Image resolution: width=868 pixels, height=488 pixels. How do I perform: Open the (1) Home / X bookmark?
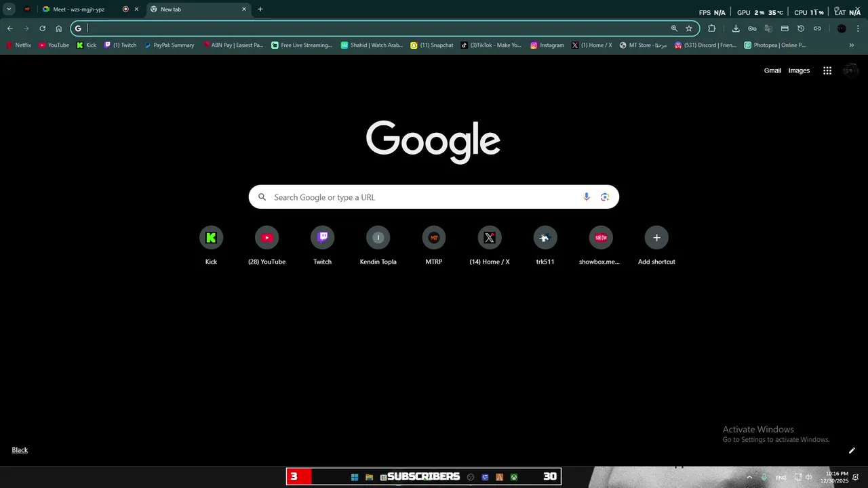pos(592,45)
